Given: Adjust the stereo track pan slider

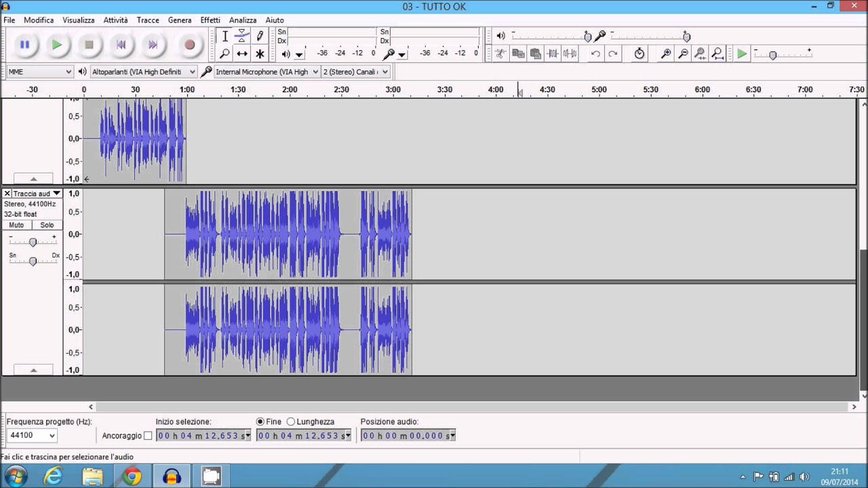Looking at the screenshot, I should (x=33, y=260).
